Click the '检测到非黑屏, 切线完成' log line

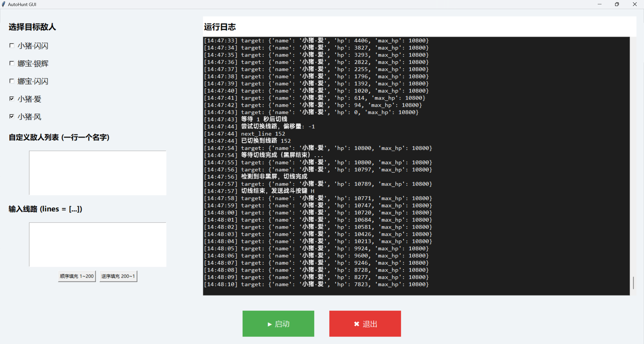tap(274, 177)
